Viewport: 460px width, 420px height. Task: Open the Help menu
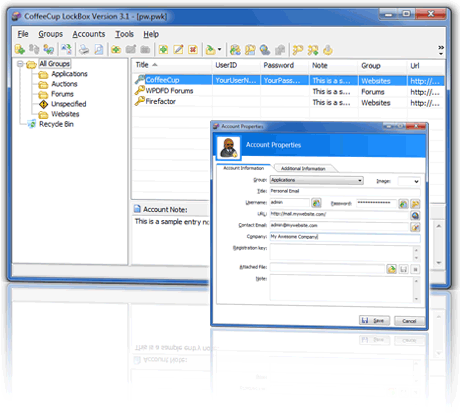151,34
